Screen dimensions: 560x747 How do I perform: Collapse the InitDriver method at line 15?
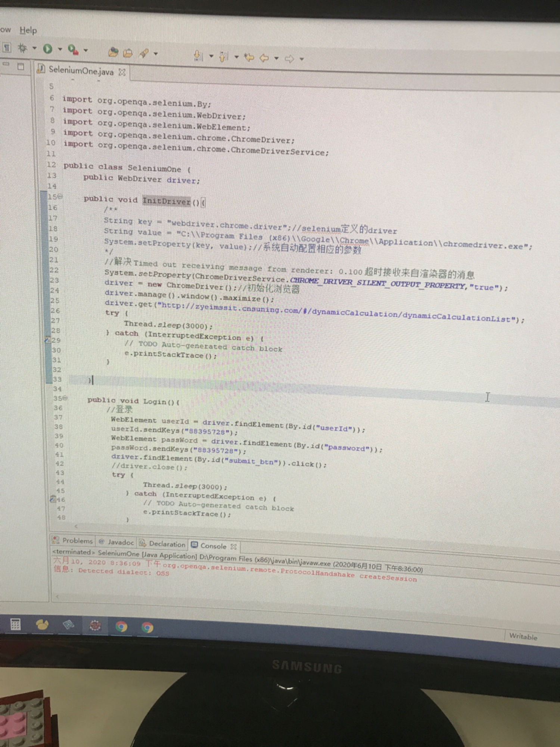coord(60,196)
